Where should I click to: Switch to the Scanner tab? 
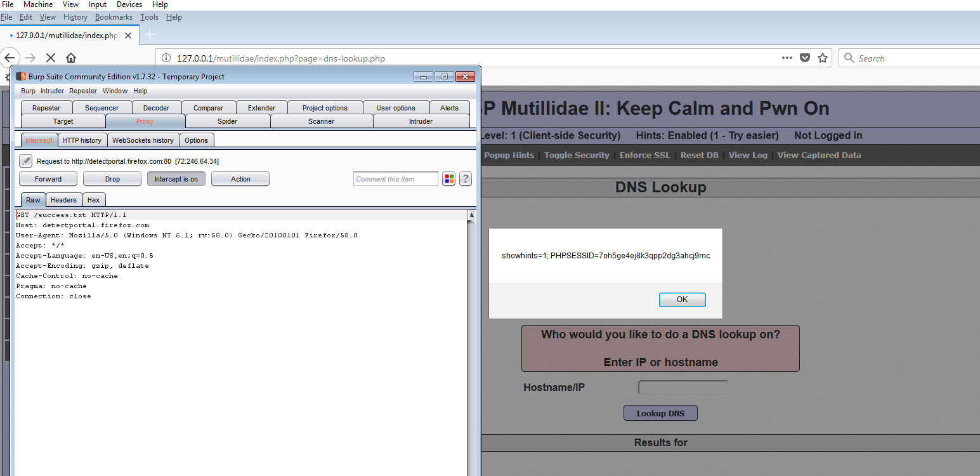click(x=321, y=121)
